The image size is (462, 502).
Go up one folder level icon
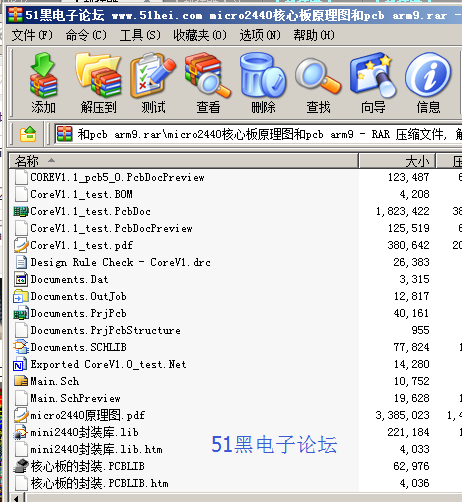coord(28,134)
